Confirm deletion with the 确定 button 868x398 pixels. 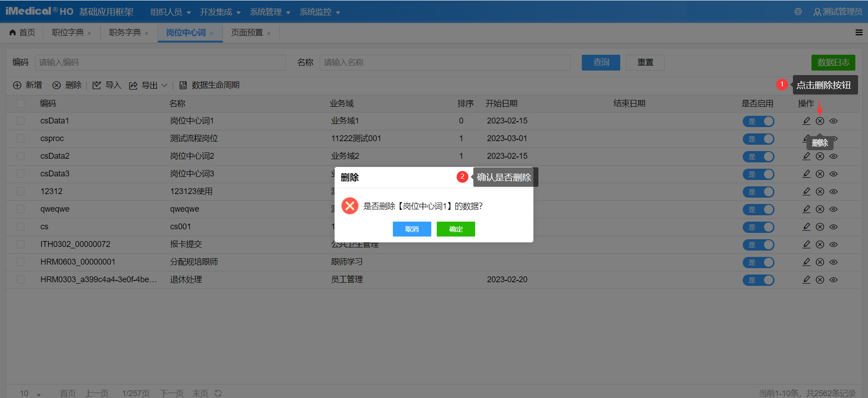tap(456, 229)
